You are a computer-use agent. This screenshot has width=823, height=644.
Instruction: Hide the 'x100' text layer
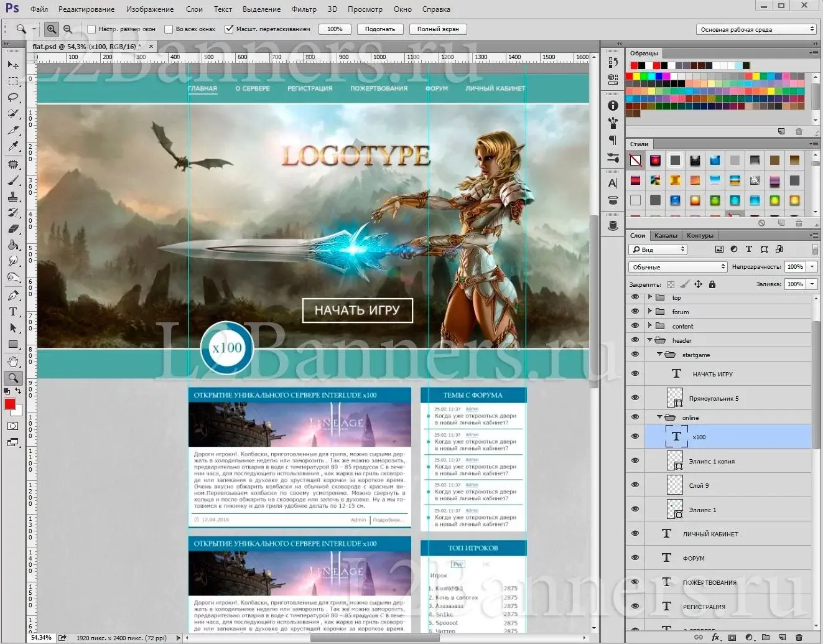[635, 436]
